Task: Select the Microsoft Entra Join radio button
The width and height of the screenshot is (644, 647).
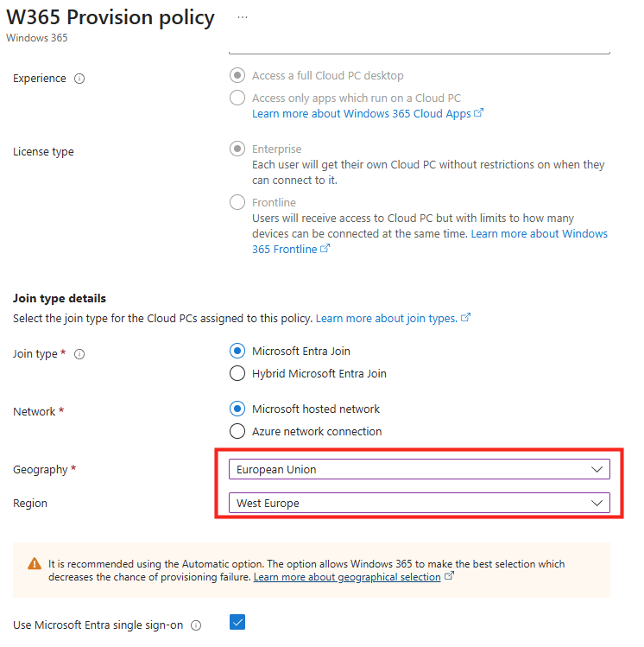Action: pyautogui.click(x=237, y=351)
